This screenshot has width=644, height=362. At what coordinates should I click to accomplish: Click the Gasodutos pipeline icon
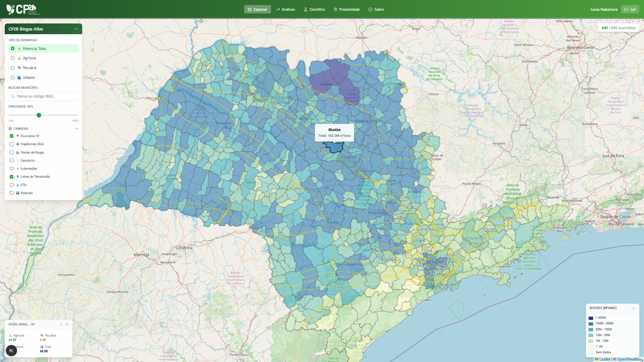pyautogui.click(x=17, y=161)
